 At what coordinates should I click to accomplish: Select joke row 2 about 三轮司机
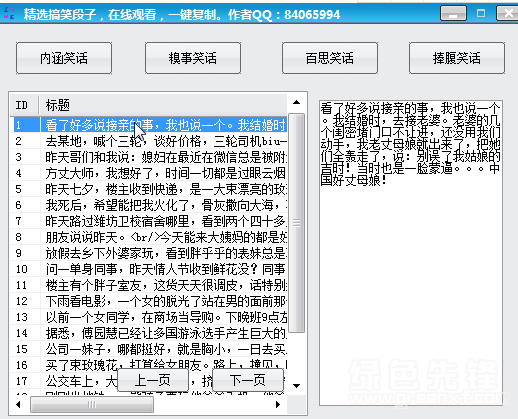149,141
